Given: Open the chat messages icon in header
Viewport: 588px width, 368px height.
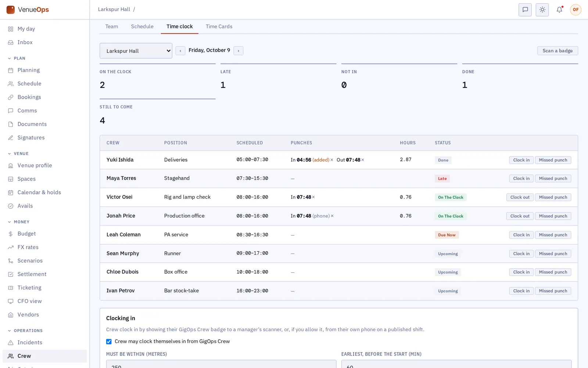Looking at the screenshot, I should (525, 10).
